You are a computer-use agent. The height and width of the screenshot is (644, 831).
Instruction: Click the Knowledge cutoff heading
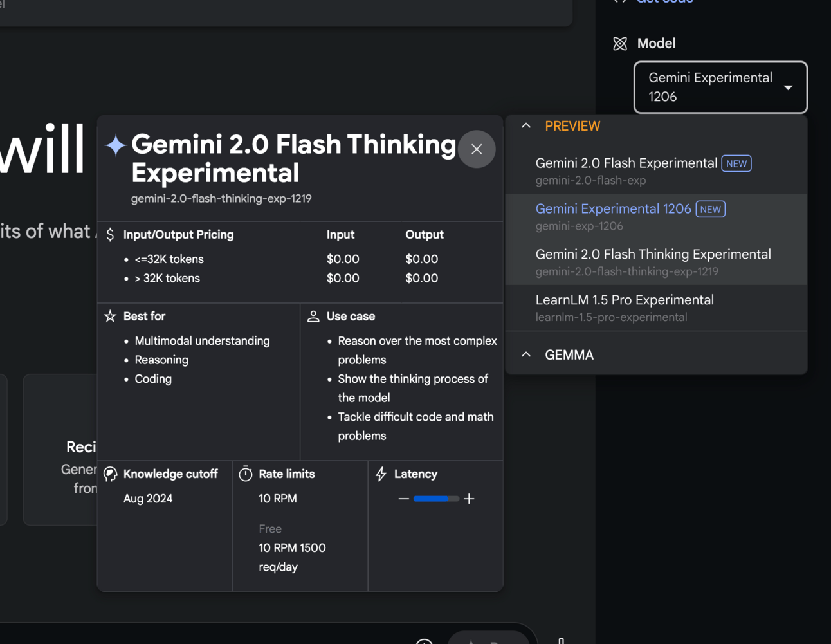(x=170, y=474)
